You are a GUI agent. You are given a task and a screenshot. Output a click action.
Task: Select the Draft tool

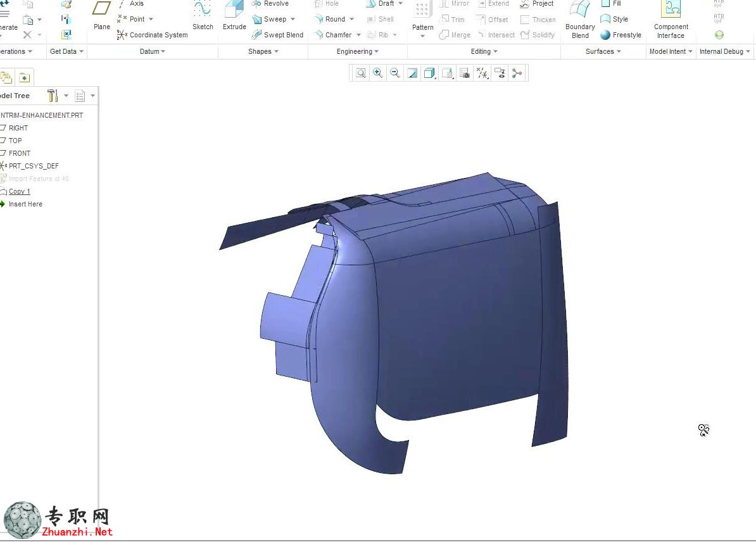coord(381,3)
